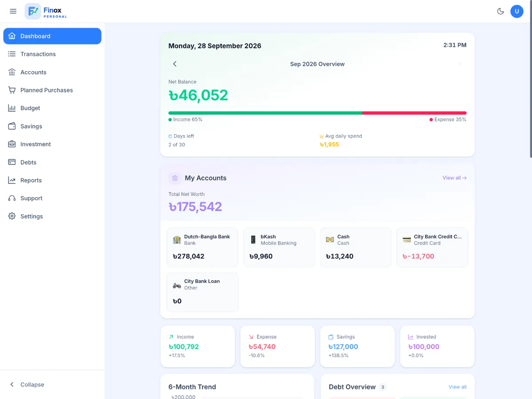Click the City Bank Loan motorcycle icon
Screen dimensions: 532x399
177,285
